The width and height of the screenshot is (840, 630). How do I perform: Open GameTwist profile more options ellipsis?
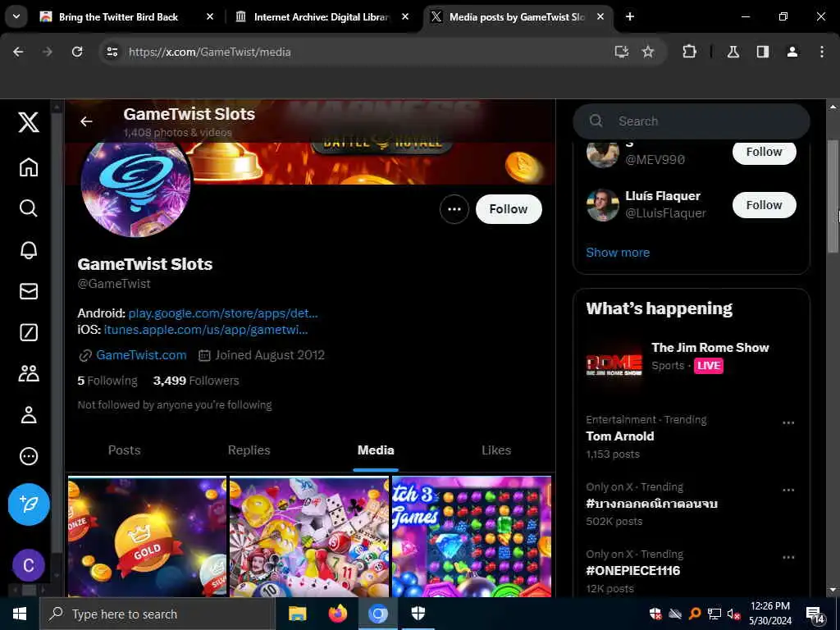pos(454,209)
